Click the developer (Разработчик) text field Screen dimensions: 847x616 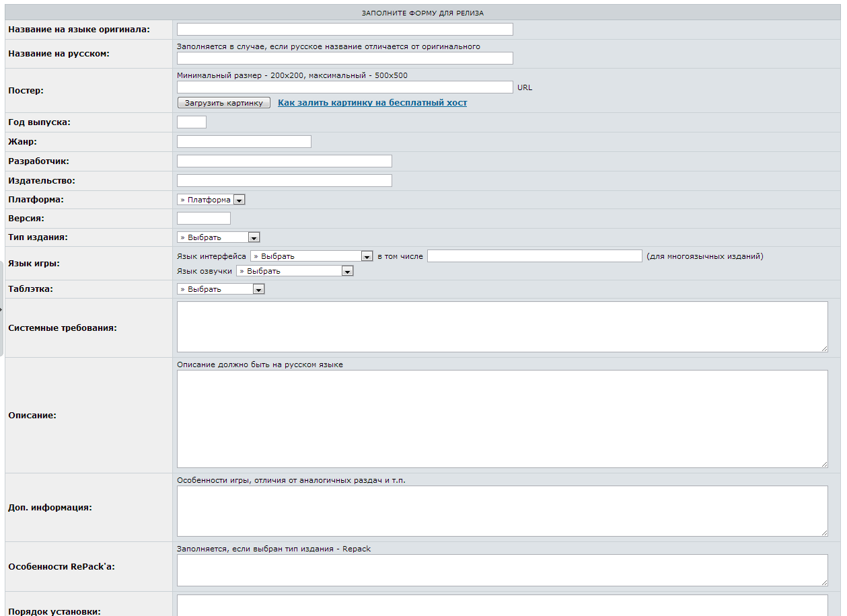(x=284, y=161)
